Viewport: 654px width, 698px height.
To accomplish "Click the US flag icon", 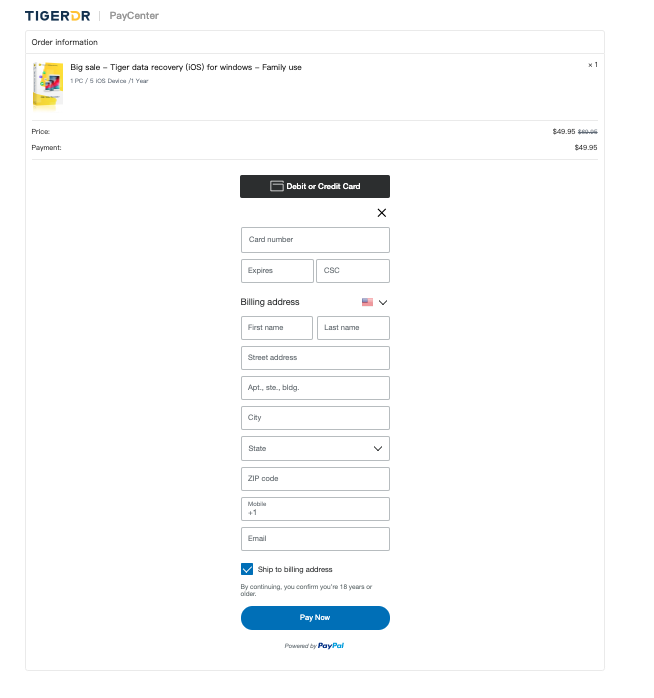I will coord(367,302).
